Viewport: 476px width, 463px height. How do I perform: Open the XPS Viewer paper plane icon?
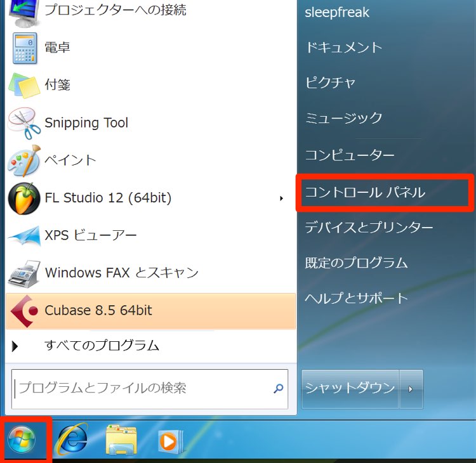(x=24, y=236)
